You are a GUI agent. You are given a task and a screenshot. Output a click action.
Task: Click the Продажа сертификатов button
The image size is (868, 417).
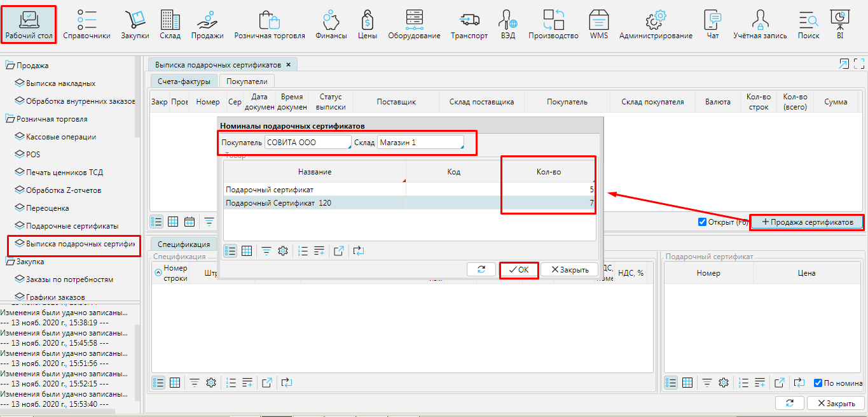pyautogui.click(x=807, y=222)
